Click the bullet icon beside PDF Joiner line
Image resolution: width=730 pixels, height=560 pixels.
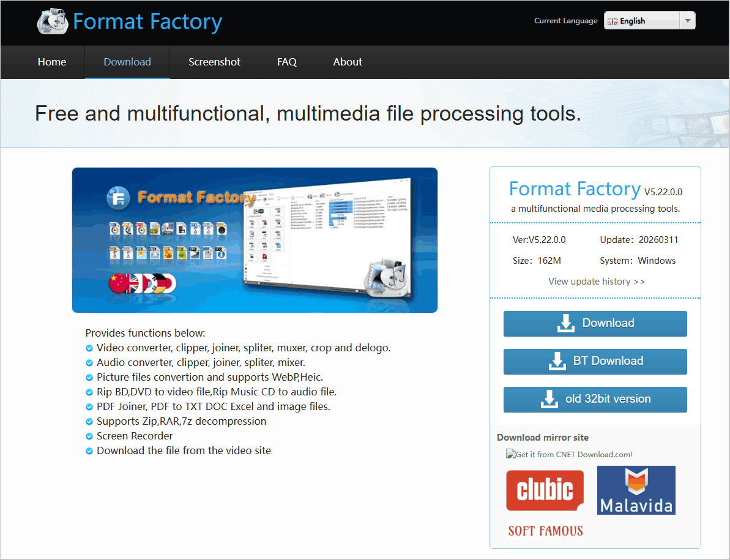89,407
